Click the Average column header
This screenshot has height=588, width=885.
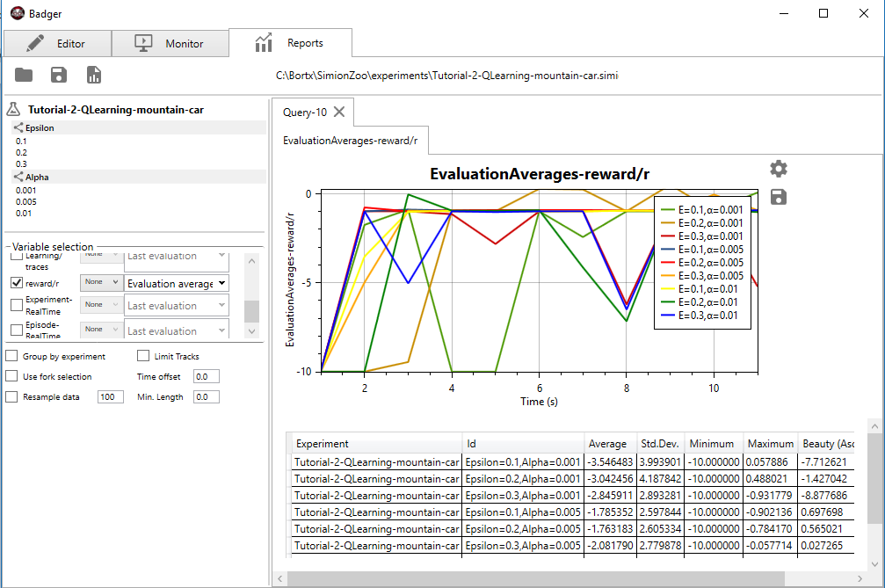click(x=610, y=444)
